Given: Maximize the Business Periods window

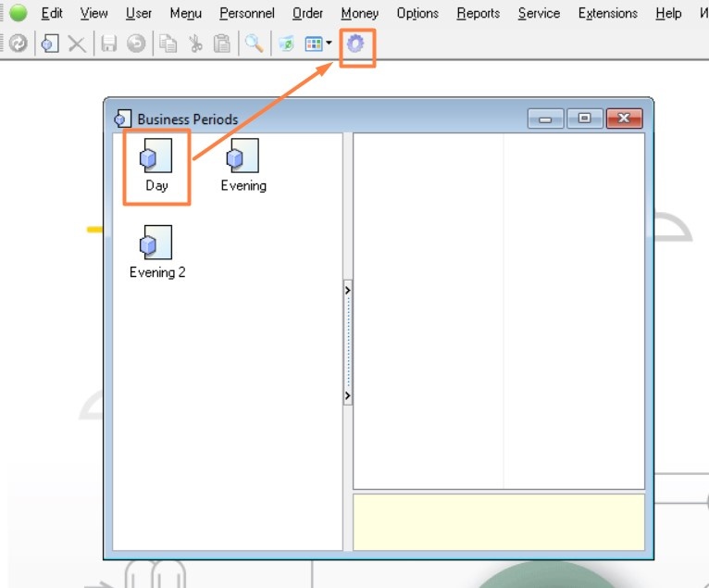Looking at the screenshot, I should tap(584, 119).
